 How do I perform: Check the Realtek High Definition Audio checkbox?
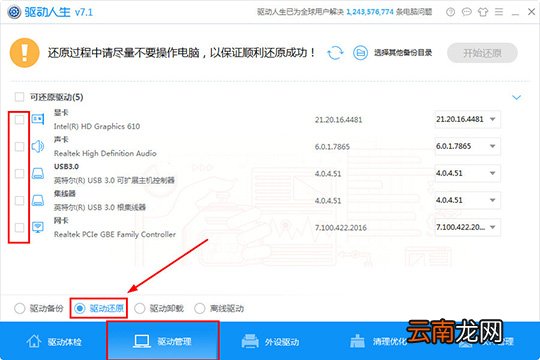coord(19,146)
